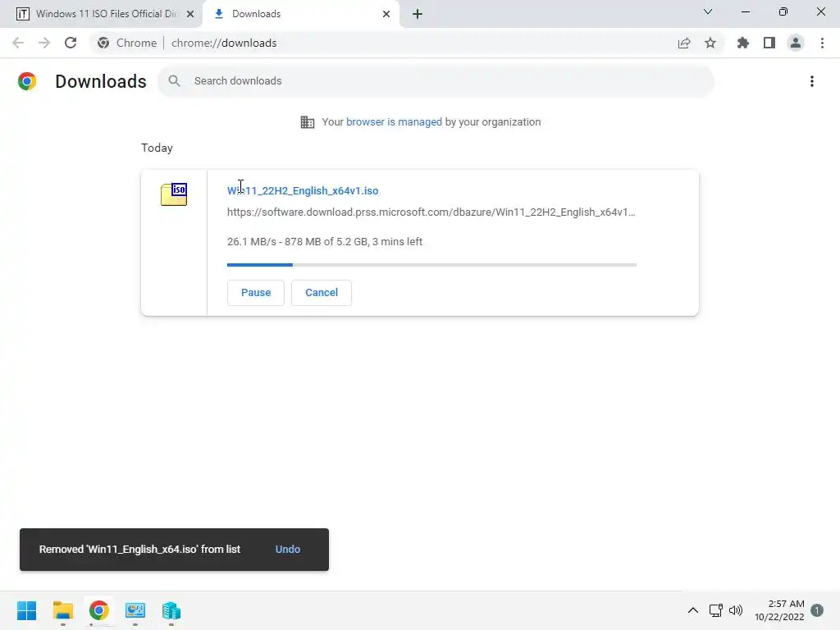Viewport: 840px width, 630px height.
Task: Reload the downloads page
Action: click(x=71, y=43)
